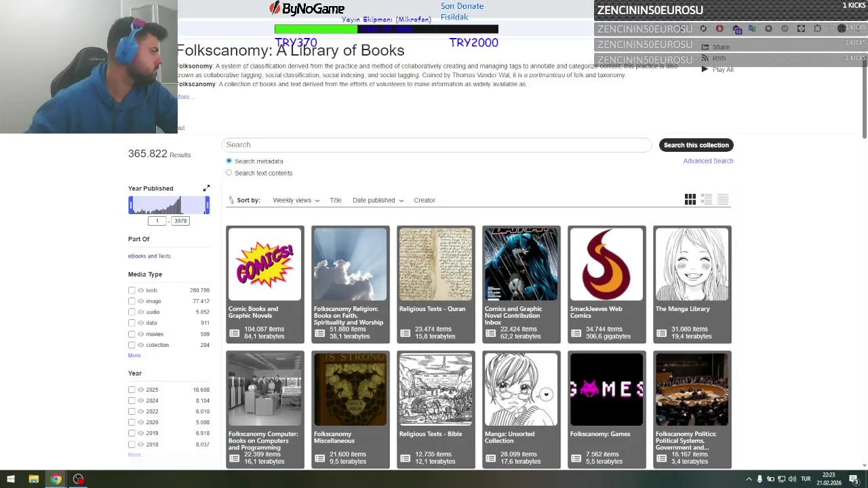Select the Search text contents radio button

click(229, 172)
